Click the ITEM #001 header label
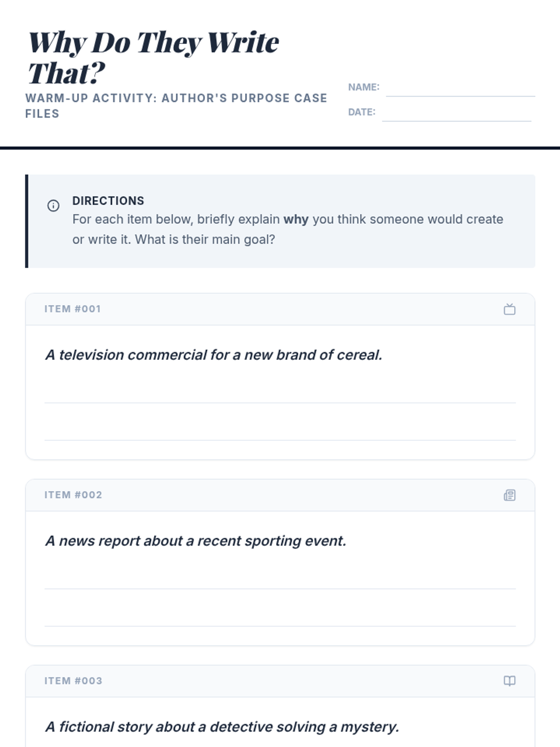This screenshot has height=747, width=560. click(x=73, y=309)
